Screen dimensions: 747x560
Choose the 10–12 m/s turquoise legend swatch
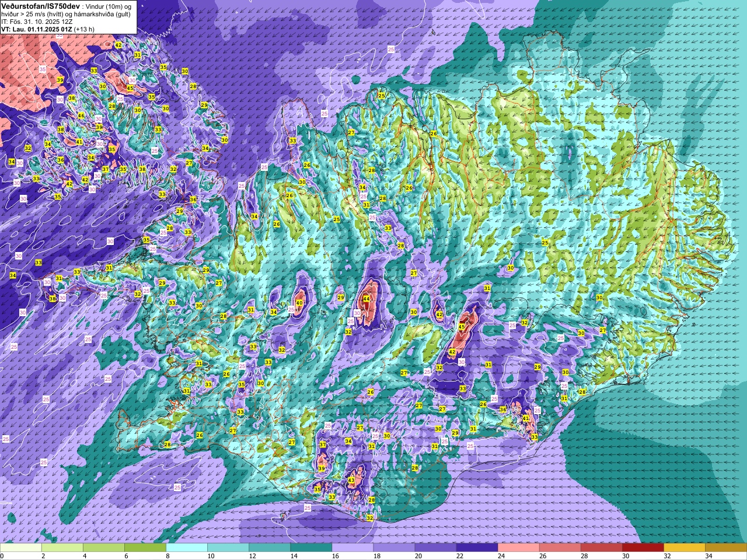click(228, 548)
